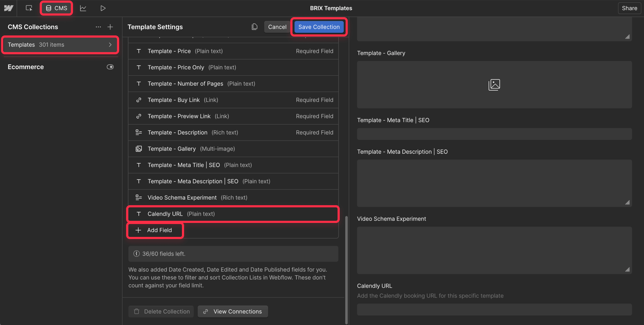This screenshot has height=325, width=644.
Task: Click text icon on Number of Pages row
Action: 139,84
